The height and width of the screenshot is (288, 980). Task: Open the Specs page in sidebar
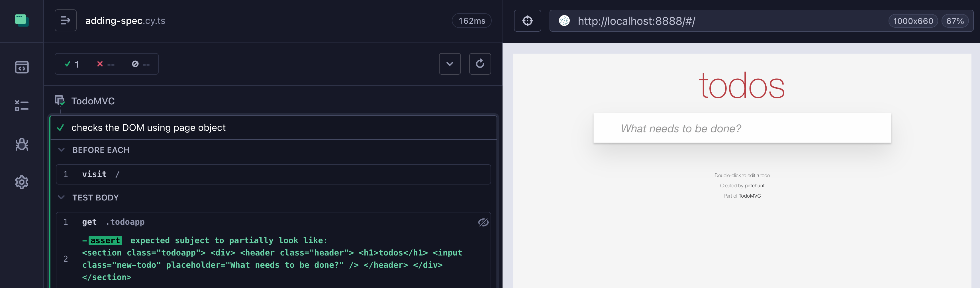click(22, 67)
